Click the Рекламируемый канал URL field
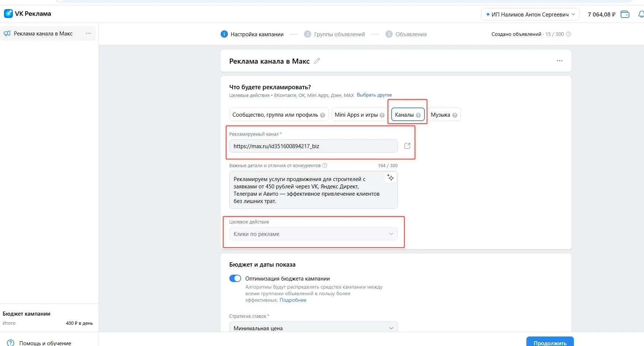 click(x=313, y=146)
